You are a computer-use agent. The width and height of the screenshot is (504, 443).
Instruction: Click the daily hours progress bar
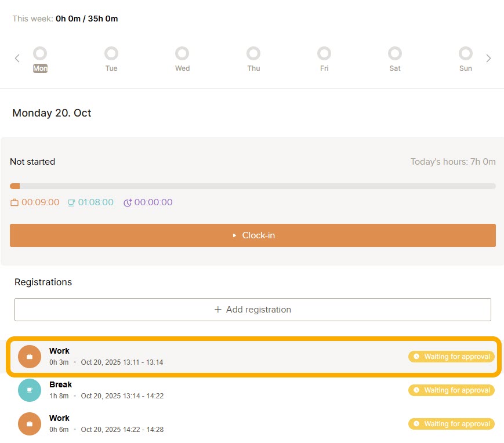pyautogui.click(x=252, y=186)
